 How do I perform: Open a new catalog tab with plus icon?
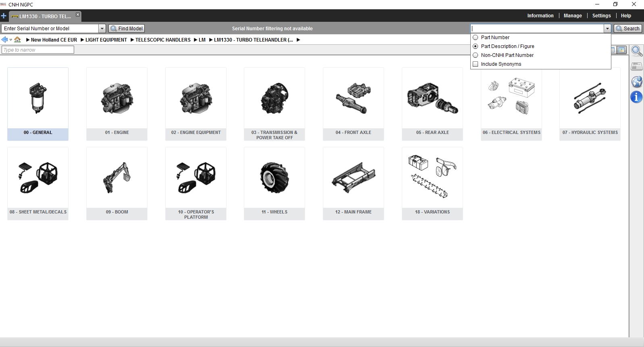pyautogui.click(x=4, y=16)
